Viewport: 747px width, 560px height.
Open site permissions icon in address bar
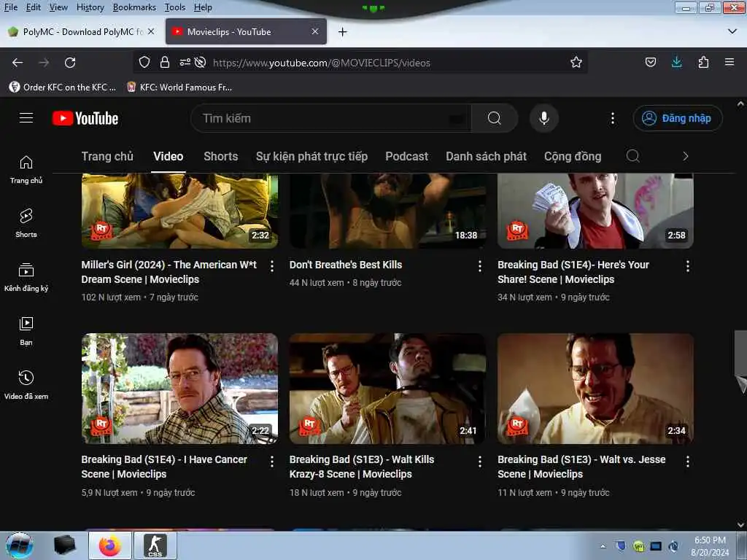[185, 63]
